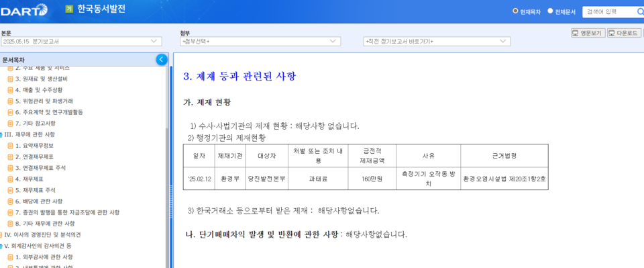
Task: Open IV. 이사의 경영진단 및 분석의견 section
Action: [42, 234]
